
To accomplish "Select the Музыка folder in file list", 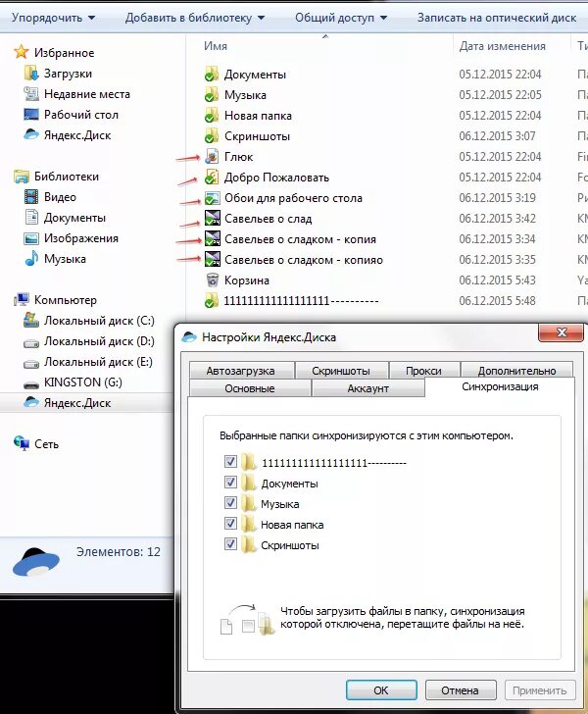I will [x=245, y=95].
